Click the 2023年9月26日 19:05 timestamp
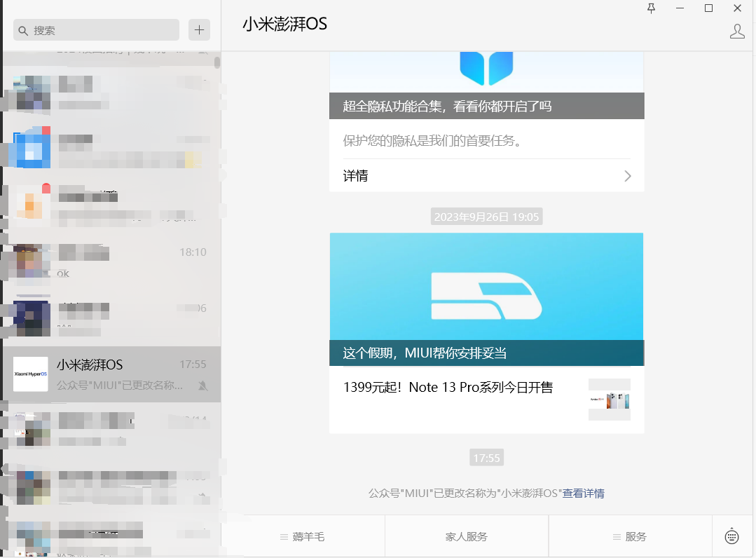756x558 pixels. tap(486, 217)
